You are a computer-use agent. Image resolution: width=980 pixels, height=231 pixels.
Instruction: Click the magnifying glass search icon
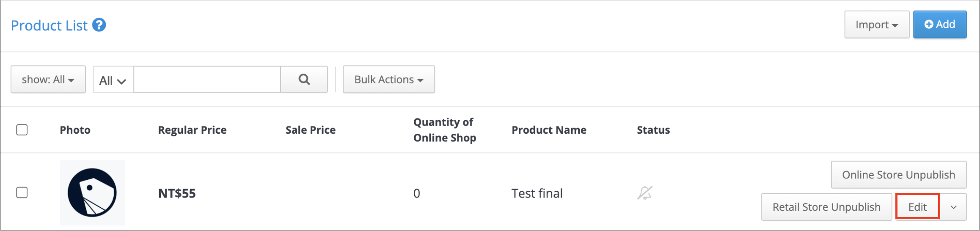tap(304, 79)
